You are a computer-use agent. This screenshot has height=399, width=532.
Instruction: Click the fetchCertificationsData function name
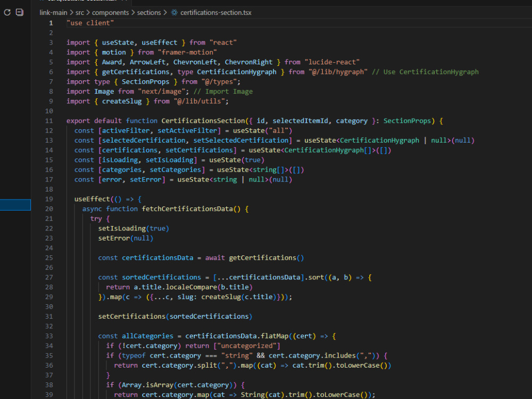[187, 209]
